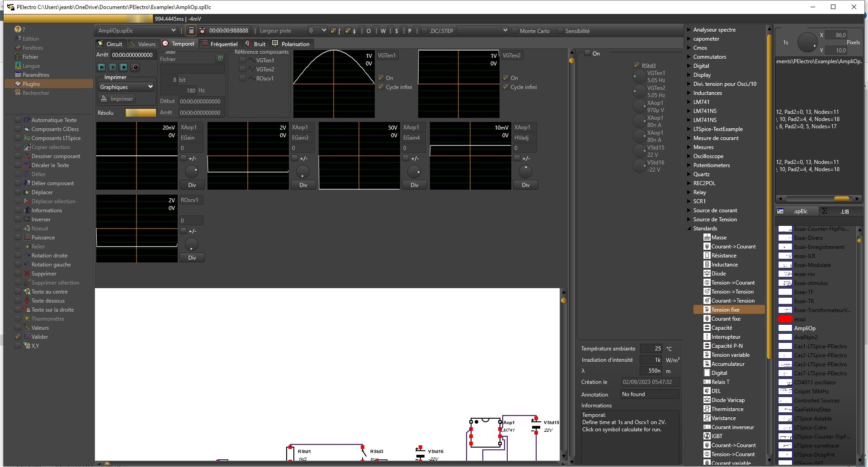Uncheck Cycle infini for VGTen1
The width and height of the screenshot is (868, 467).
tap(381, 87)
